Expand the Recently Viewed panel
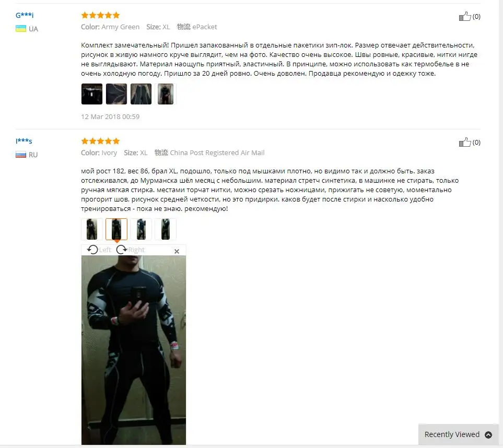 458,434
